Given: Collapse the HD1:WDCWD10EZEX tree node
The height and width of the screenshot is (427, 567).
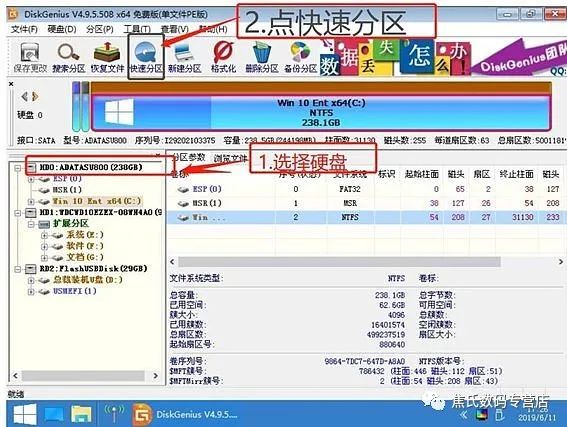Looking at the screenshot, I should click(17, 213).
